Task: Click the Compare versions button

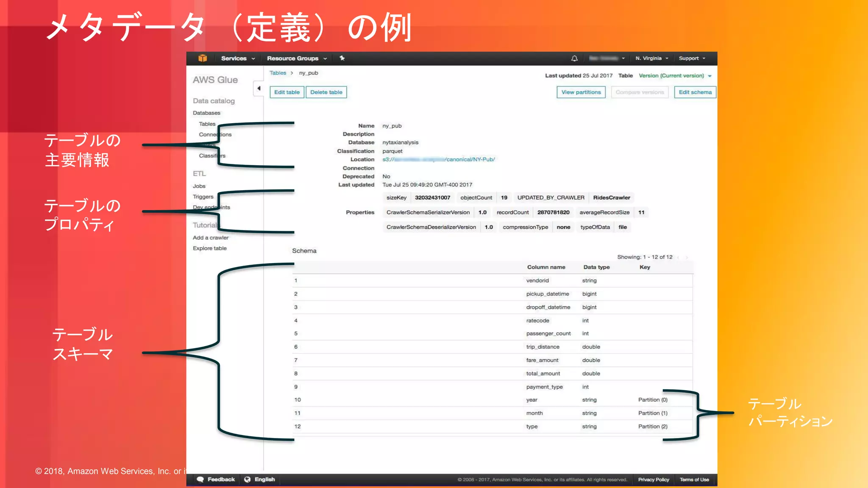Action: point(640,92)
